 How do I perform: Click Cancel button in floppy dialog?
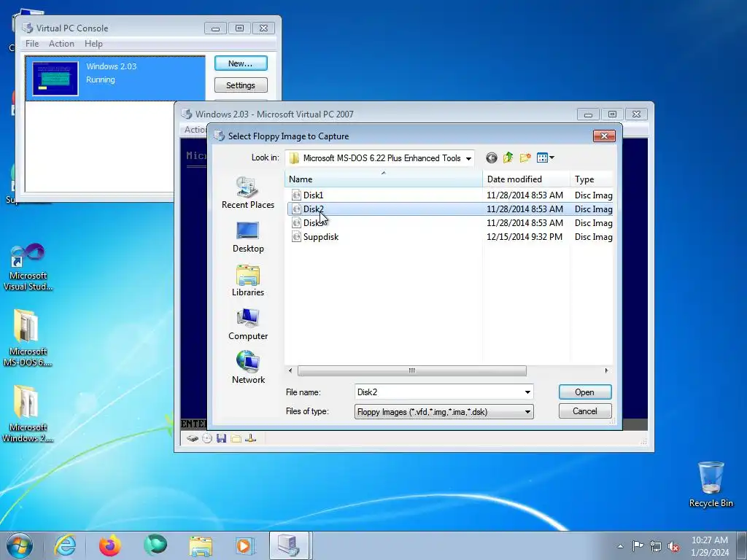(584, 411)
